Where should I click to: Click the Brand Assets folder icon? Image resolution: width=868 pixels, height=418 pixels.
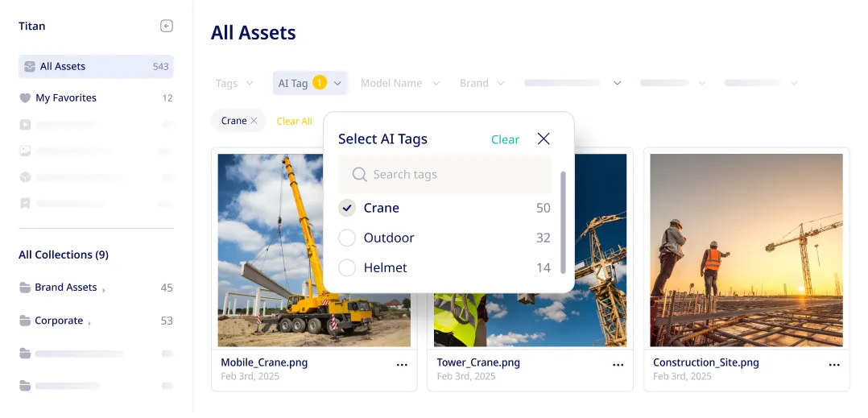point(25,288)
